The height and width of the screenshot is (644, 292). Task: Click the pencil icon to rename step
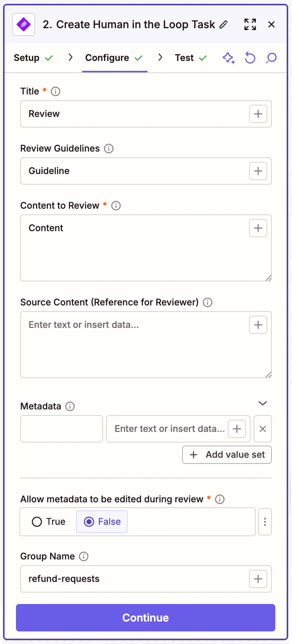pos(224,25)
